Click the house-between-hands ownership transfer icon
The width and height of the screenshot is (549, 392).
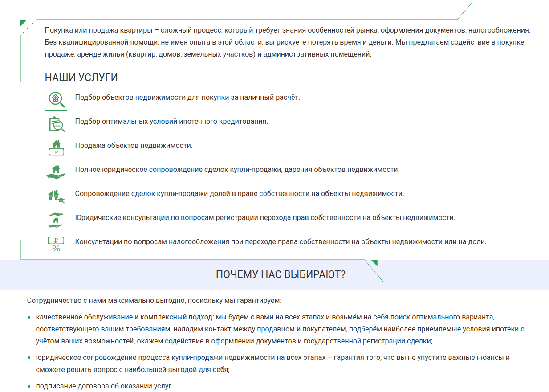tap(56, 220)
